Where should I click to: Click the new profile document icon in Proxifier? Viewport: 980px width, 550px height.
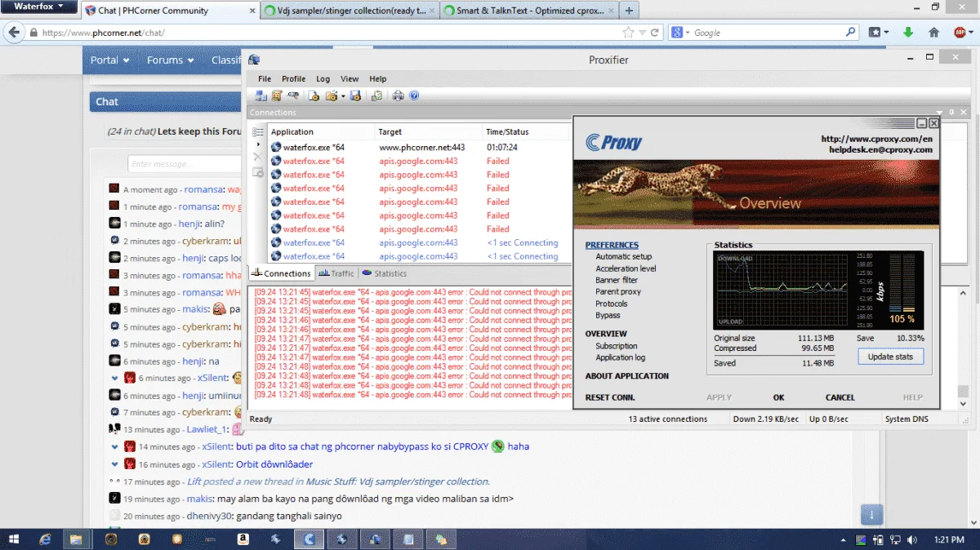(x=314, y=95)
